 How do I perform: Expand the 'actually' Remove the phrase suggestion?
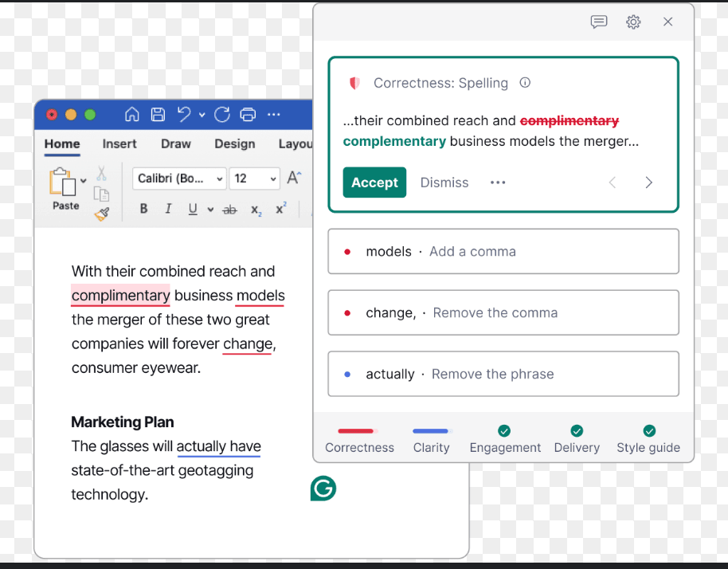pos(503,374)
